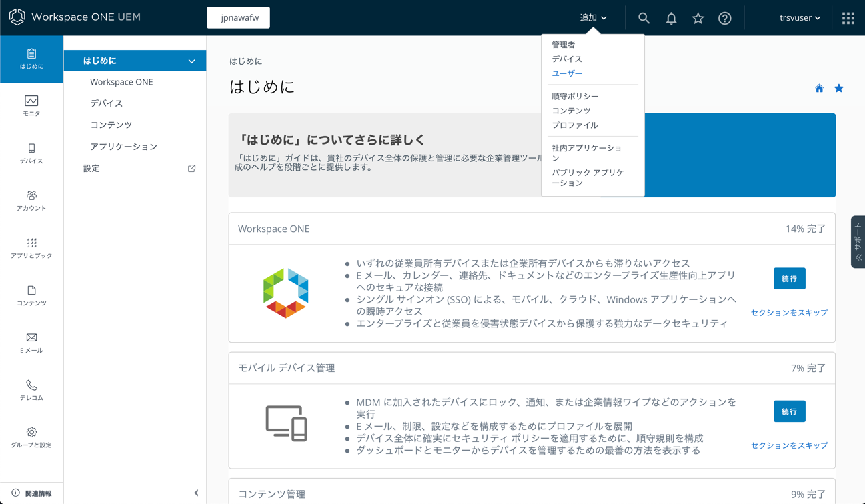The height and width of the screenshot is (504, 865).
Task: Open デバイス in the はじめに submenu
Action: tap(107, 103)
